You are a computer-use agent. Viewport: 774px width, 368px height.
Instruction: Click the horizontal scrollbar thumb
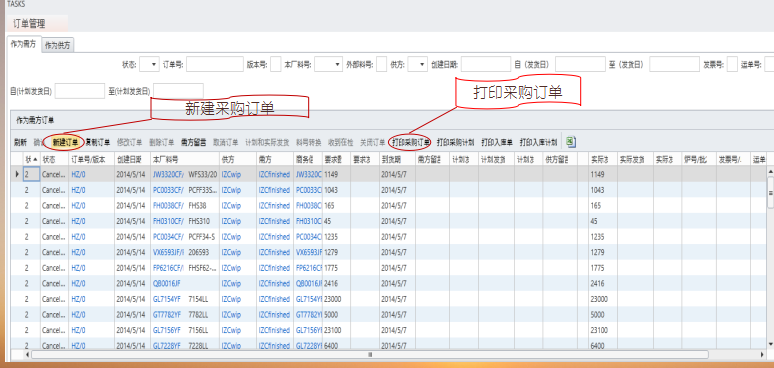pos(369,354)
